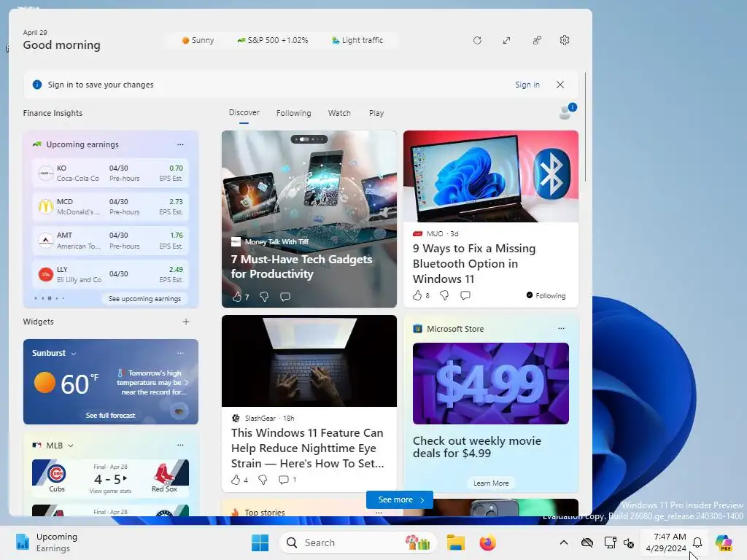Click the feed vertical scrollbar
Viewport: 747px width, 560px height.
(x=585, y=127)
